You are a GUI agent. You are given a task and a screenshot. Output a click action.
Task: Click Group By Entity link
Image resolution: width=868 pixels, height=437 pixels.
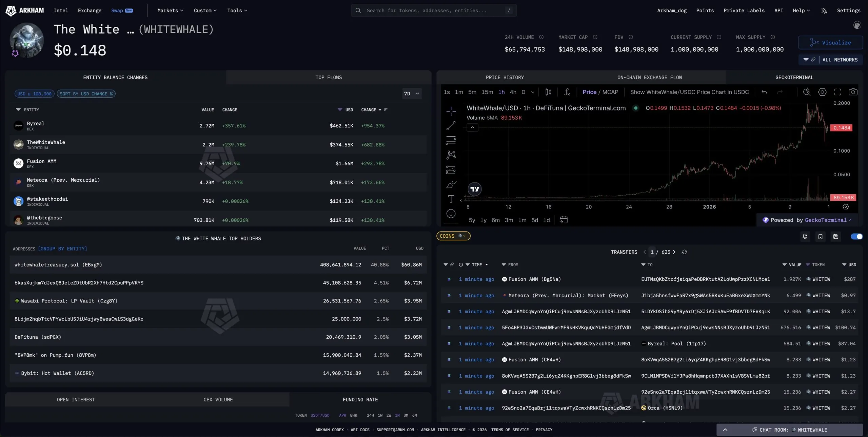pyautogui.click(x=62, y=249)
